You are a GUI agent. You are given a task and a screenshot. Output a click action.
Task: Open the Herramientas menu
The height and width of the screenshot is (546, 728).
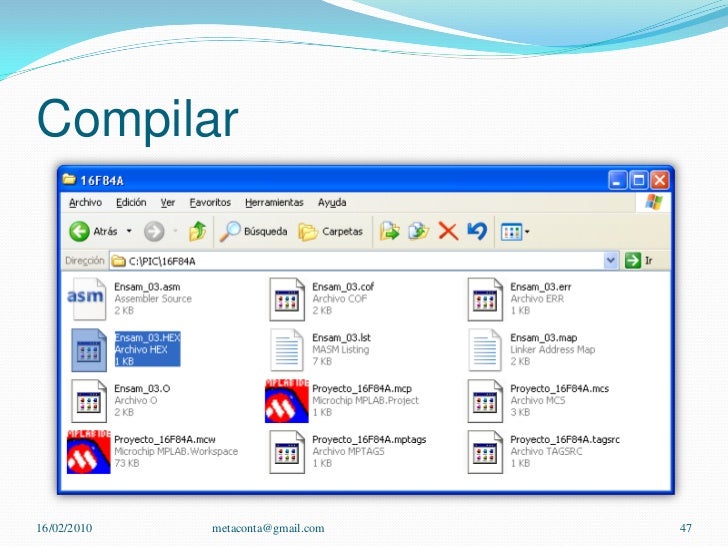pyautogui.click(x=274, y=202)
